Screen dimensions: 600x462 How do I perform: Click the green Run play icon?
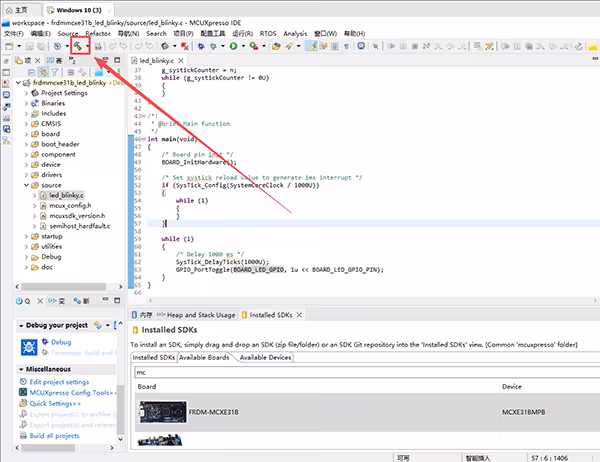click(233, 46)
